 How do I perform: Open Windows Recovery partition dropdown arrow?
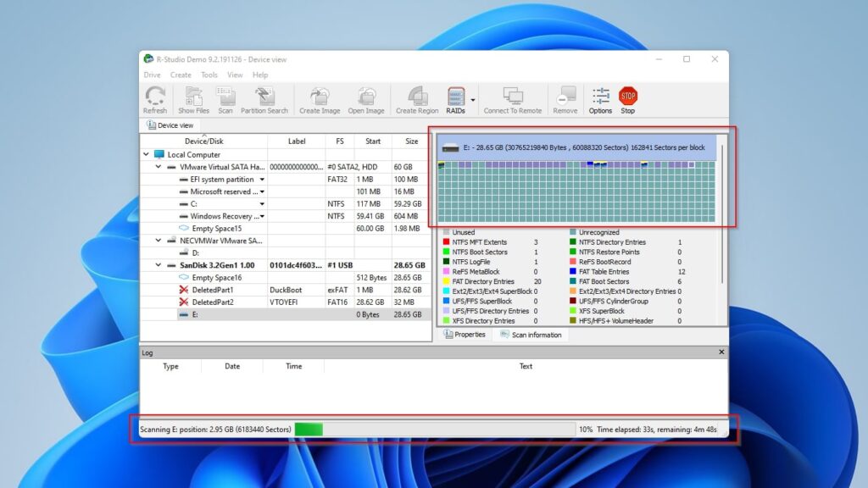click(x=262, y=216)
